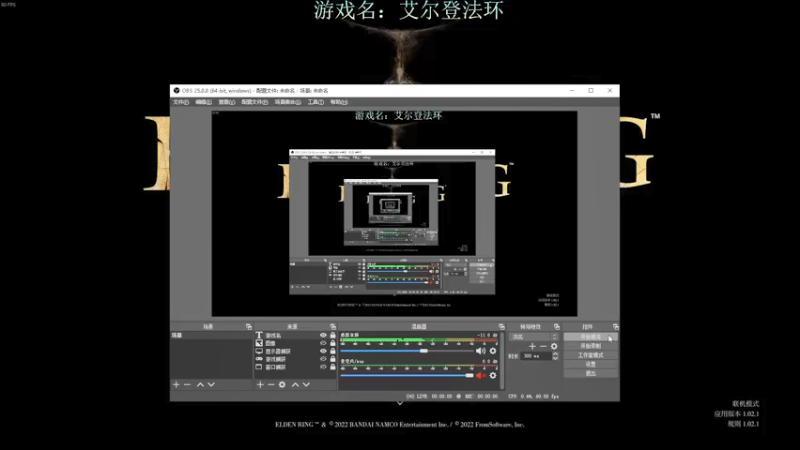
Task: Remove the selected source with the minus icon
Action: click(x=271, y=385)
